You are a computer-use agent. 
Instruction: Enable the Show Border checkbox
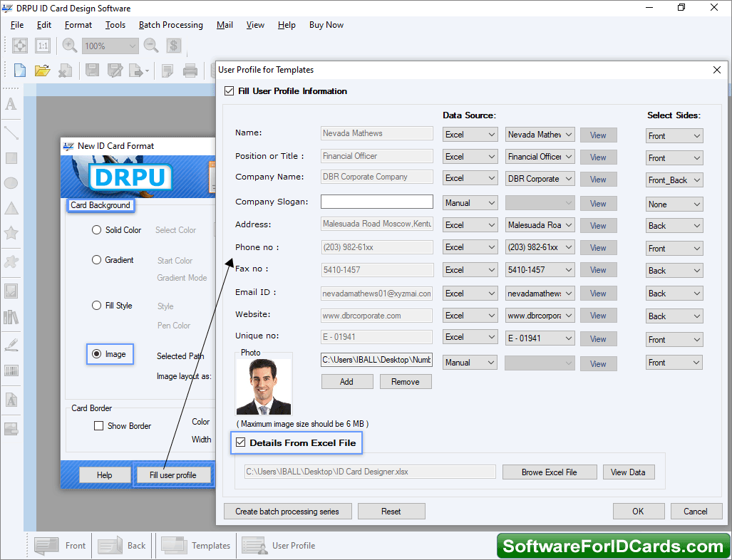coord(98,425)
